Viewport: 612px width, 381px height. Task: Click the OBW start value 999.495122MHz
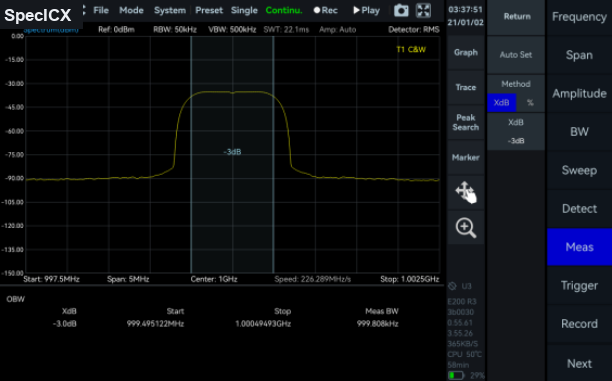click(x=155, y=324)
